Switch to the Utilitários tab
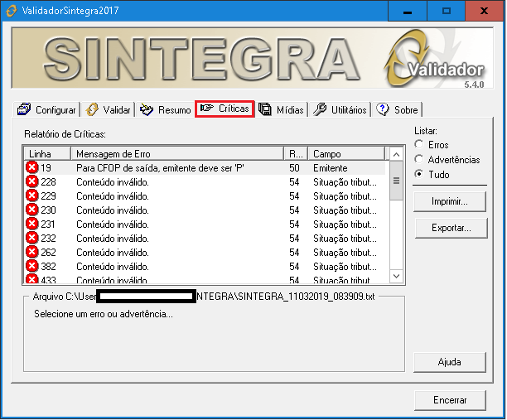Image resolution: width=507 pixels, height=420 pixels. [x=340, y=109]
